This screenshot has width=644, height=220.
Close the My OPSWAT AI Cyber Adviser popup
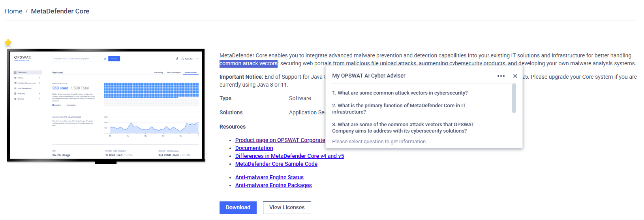[x=515, y=76]
